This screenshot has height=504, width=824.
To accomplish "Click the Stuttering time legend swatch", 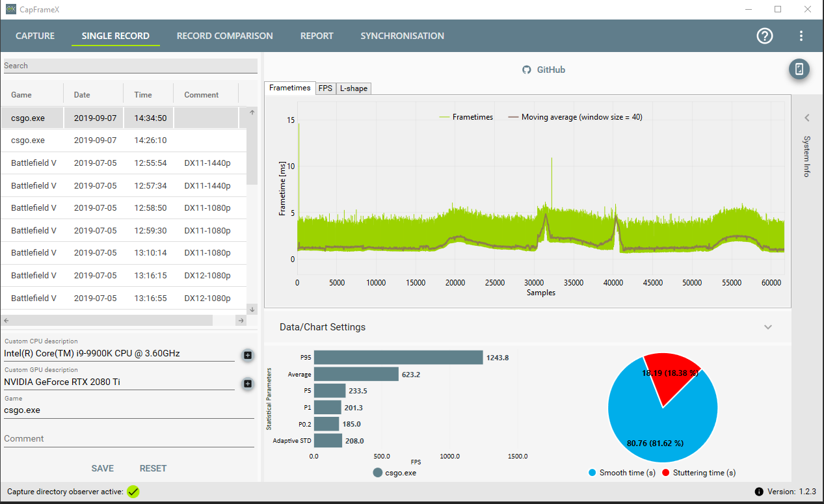I will (x=665, y=473).
